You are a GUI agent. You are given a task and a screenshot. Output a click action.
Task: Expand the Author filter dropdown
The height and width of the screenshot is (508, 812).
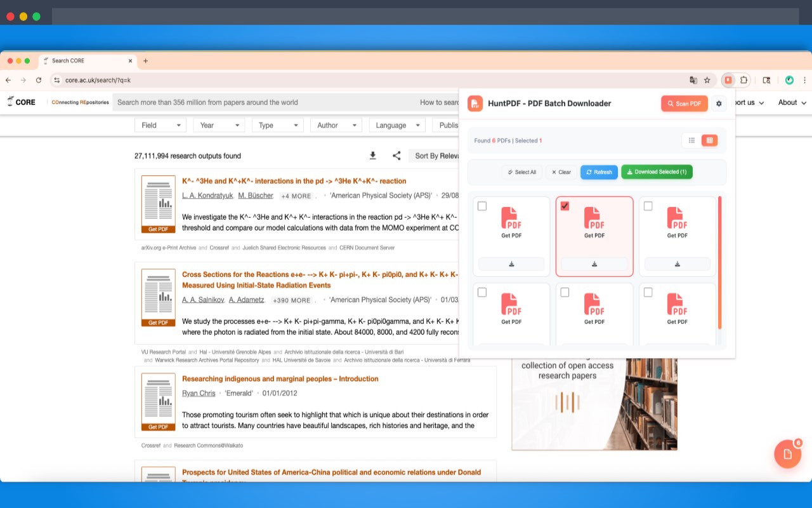click(336, 125)
